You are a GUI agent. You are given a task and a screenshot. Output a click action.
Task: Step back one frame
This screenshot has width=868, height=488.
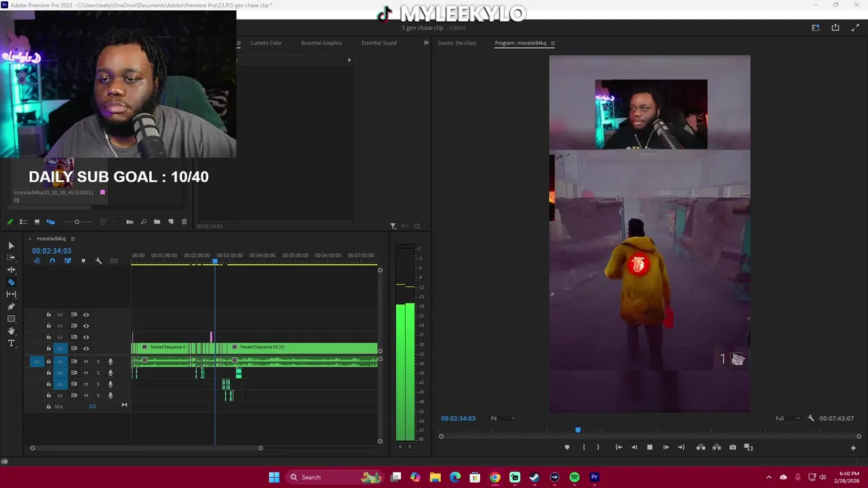point(634,447)
